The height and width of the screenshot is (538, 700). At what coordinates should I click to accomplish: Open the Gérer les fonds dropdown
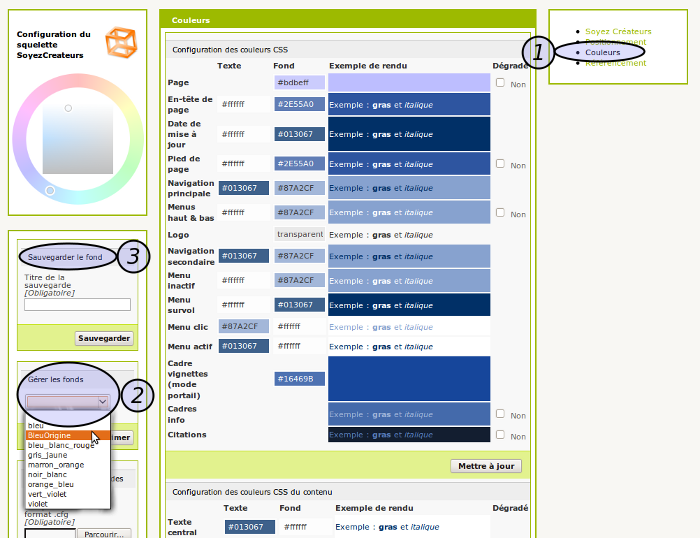click(67, 401)
